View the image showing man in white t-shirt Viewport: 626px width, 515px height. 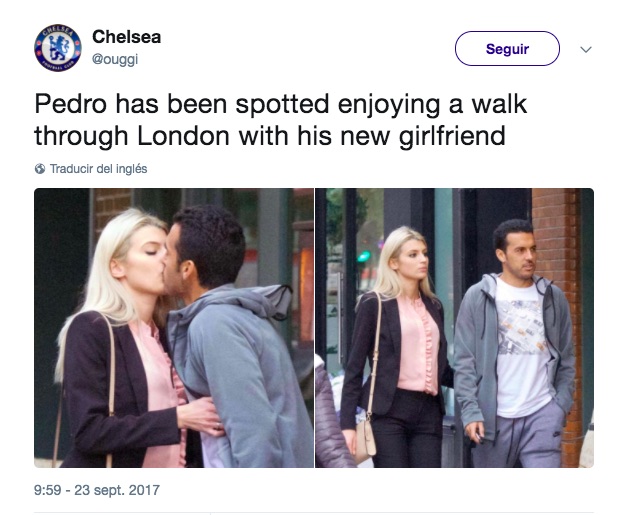[455, 328]
